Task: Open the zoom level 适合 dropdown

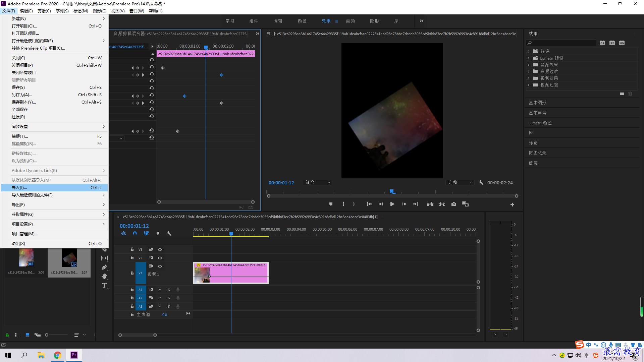Action: [x=317, y=183]
